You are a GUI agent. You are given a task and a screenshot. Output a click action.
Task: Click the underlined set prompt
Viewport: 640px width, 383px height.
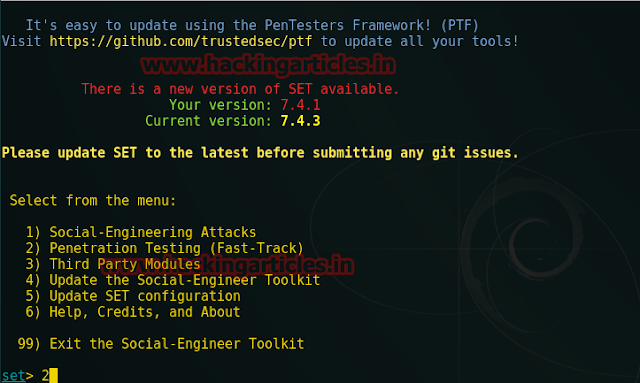click(13, 375)
